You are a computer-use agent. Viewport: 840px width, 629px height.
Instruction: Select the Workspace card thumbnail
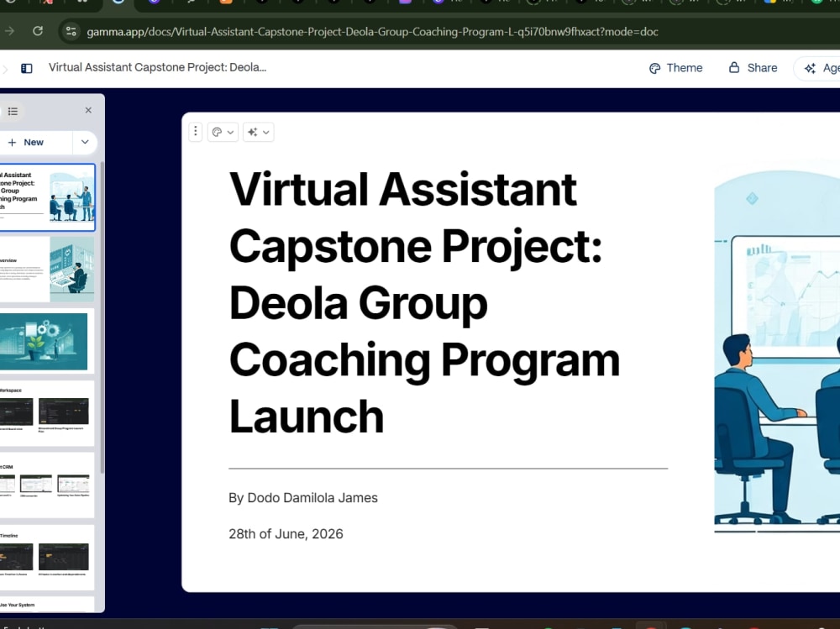47,413
